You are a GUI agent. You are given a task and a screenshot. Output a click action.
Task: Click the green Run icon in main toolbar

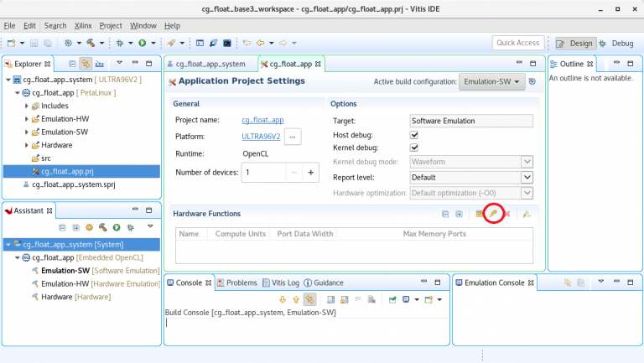(x=143, y=43)
